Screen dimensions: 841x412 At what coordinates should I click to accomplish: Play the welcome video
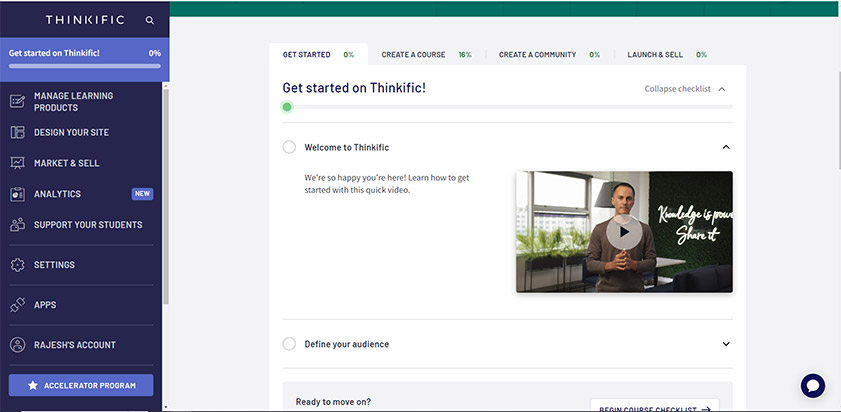coord(624,232)
